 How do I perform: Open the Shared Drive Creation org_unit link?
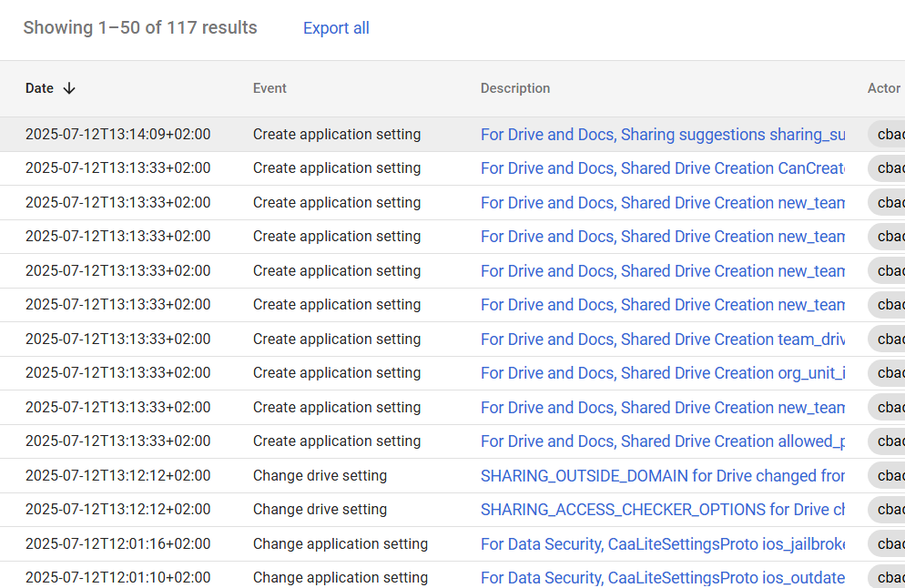click(662, 372)
